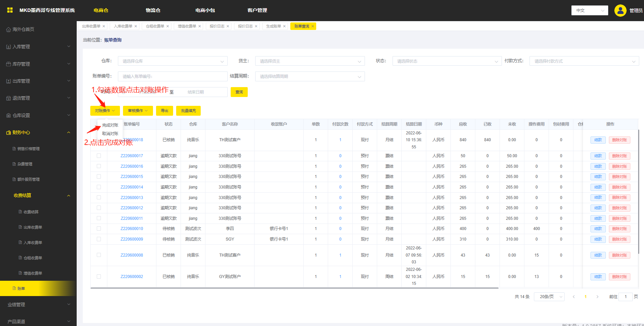Switch to the 物流仓 top navigation tab

point(153,10)
